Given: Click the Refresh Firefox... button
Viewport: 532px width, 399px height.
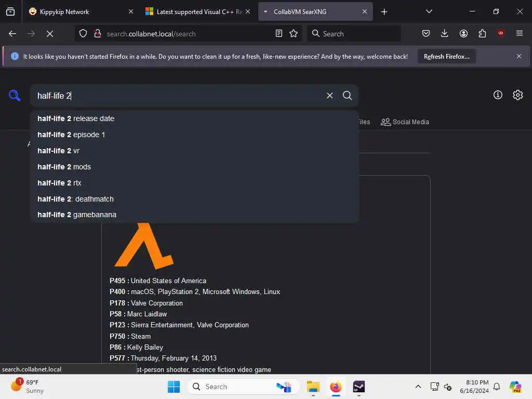Looking at the screenshot, I should pos(446,57).
